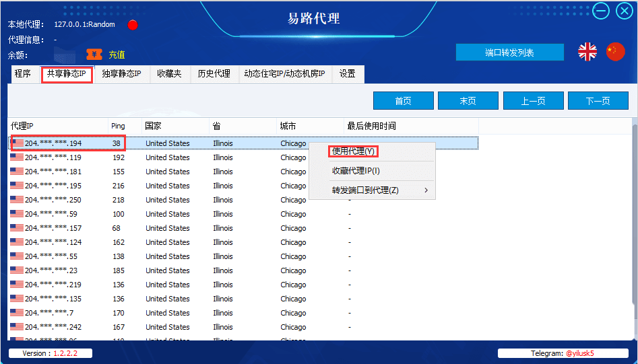Select the proxy row 204.***.***.157
The width and height of the screenshot is (638, 364).
click(x=243, y=228)
